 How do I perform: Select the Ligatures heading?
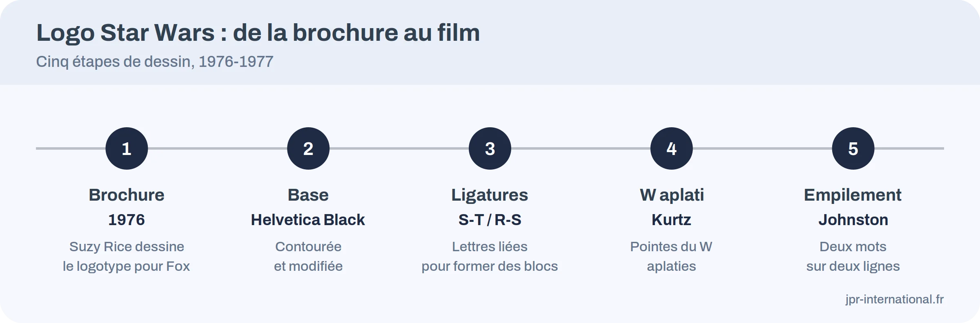[x=490, y=195]
